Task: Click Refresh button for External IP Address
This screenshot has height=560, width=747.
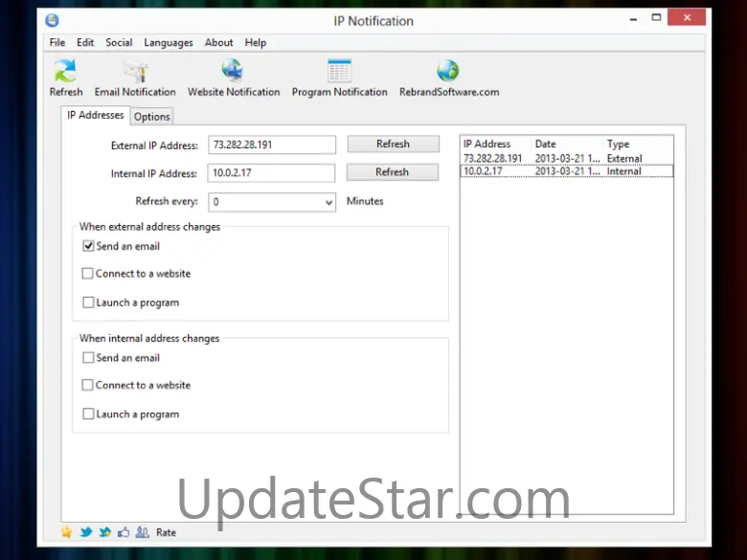Action: (x=393, y=145)
